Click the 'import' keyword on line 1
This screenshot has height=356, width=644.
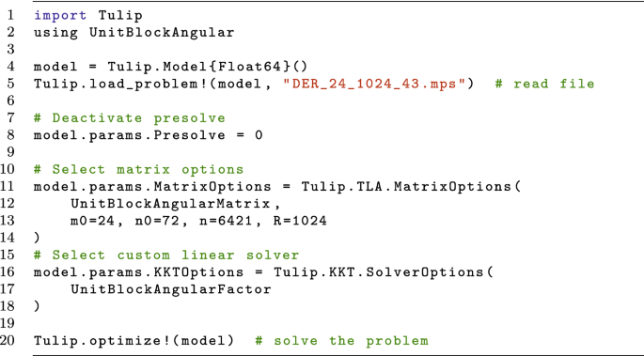60,16
